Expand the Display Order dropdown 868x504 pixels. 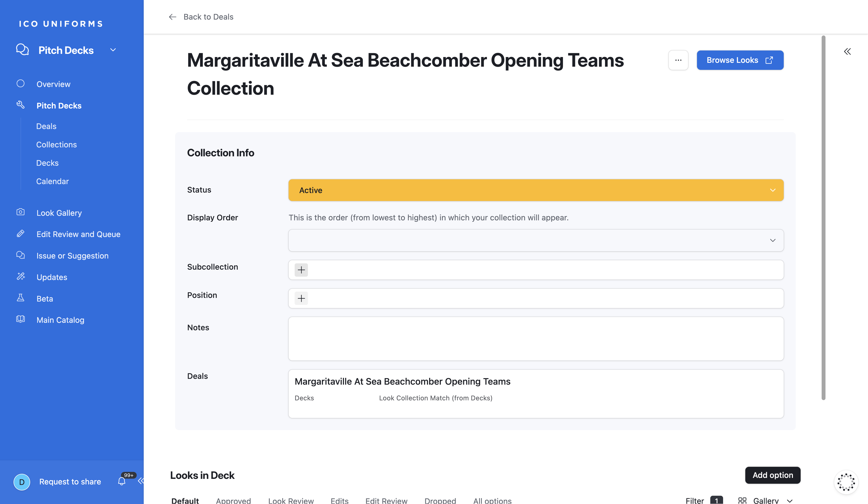(536, 240)
